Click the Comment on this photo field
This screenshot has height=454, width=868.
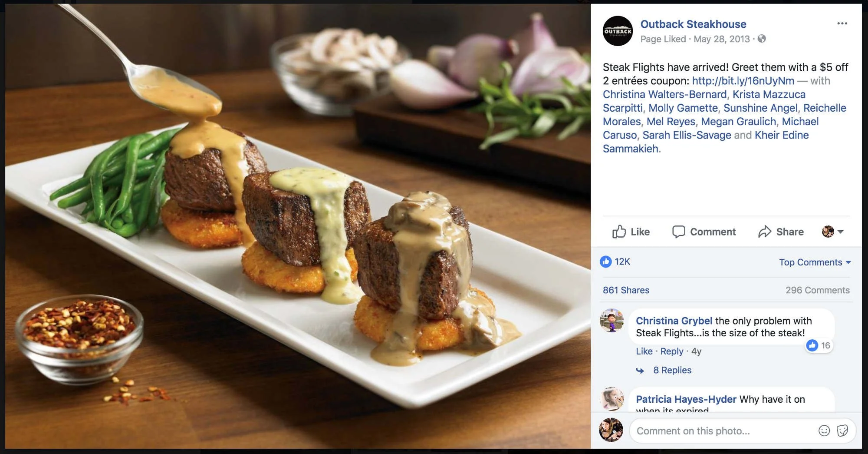coord(722,431)
